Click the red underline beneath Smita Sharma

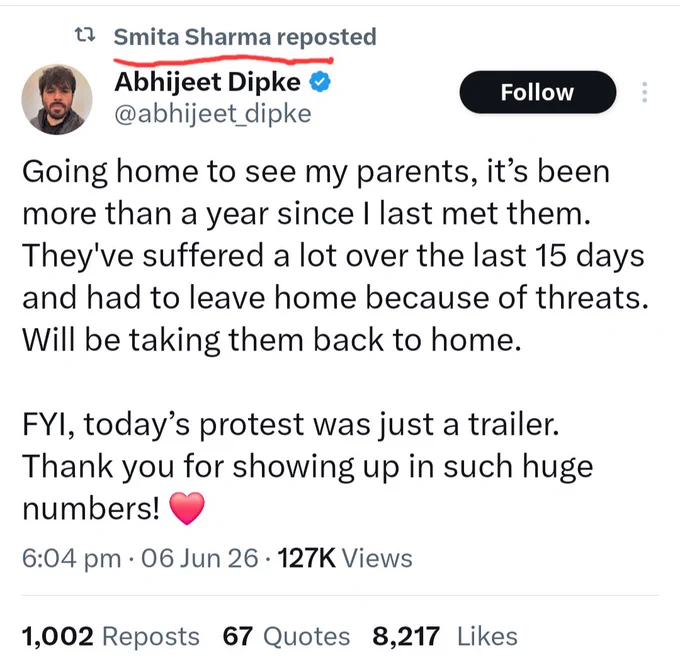[223, 60]
